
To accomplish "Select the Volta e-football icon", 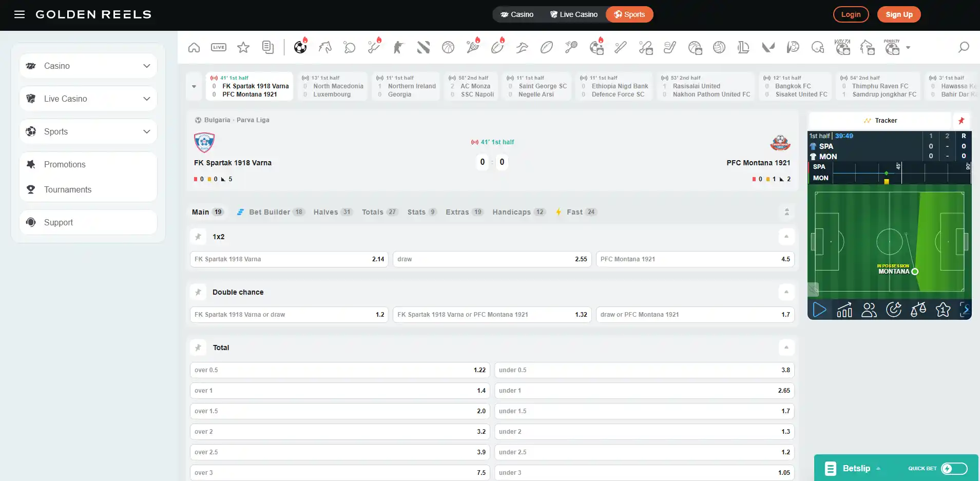I will [x=842, y=47].
